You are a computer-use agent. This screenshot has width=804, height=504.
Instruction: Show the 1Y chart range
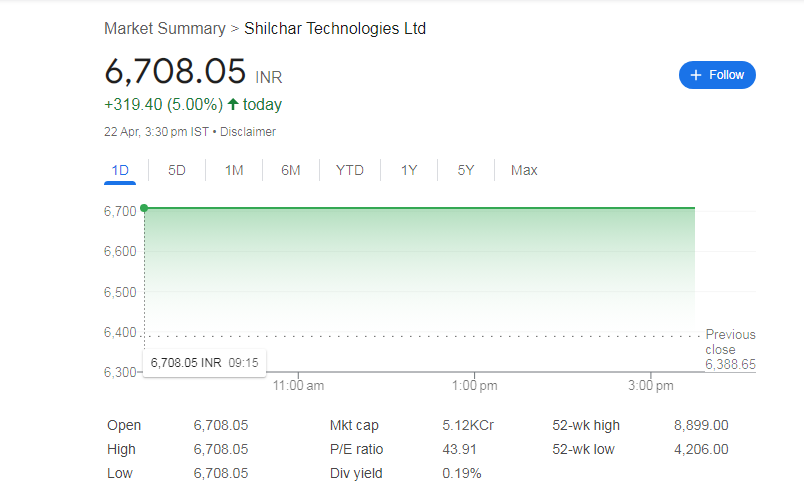point(409,170)
